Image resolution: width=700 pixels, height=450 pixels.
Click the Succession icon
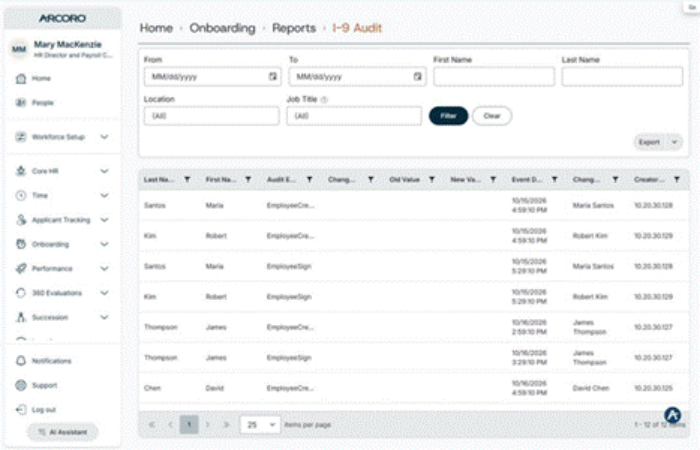pos(21,317)
